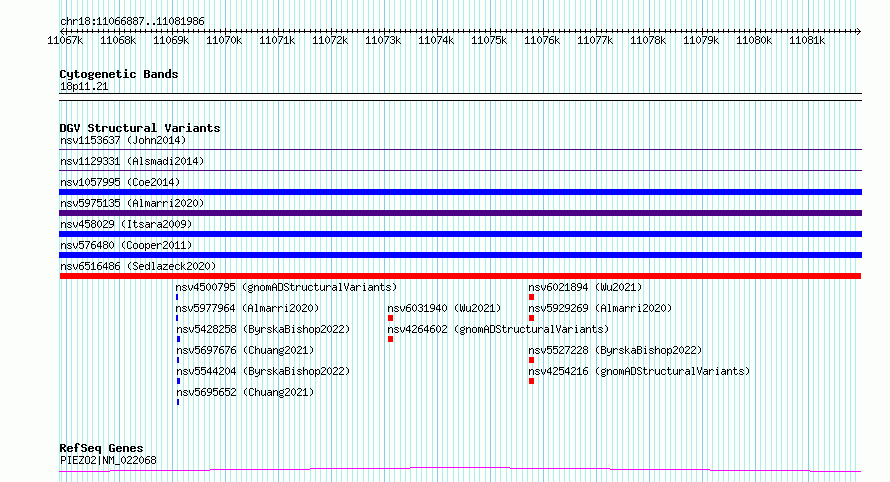Open nsv4254216 (gnomADStructuralVariants) label
The width and height of the screenshot is (890, 482).
point(639,371)
